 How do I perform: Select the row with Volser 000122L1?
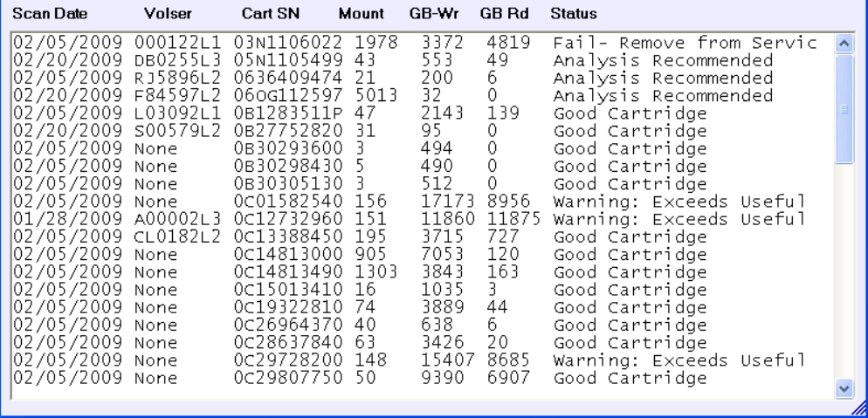[x=423, y=43]
